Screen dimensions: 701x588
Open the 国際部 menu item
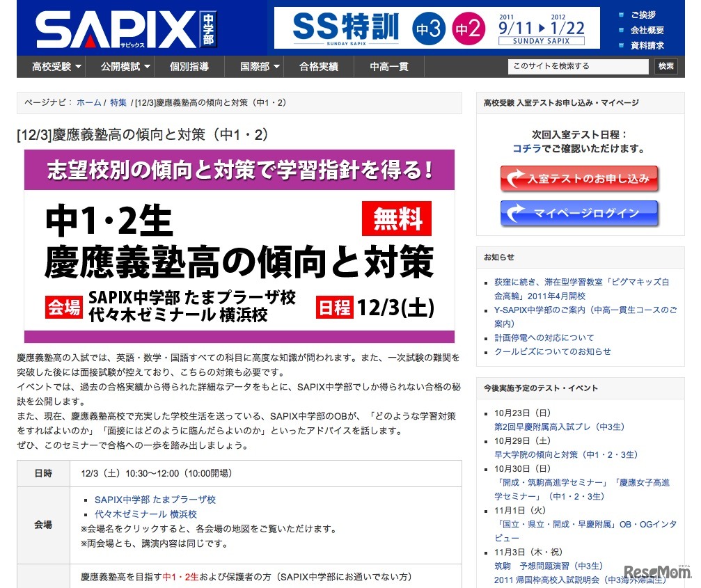tap(254, 67)
